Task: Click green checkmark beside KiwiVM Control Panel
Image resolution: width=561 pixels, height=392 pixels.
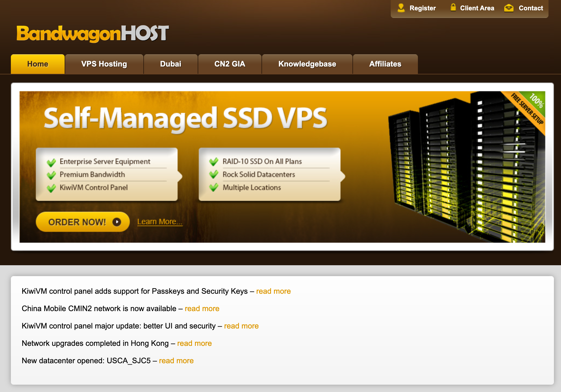Action: click(51, 188)
